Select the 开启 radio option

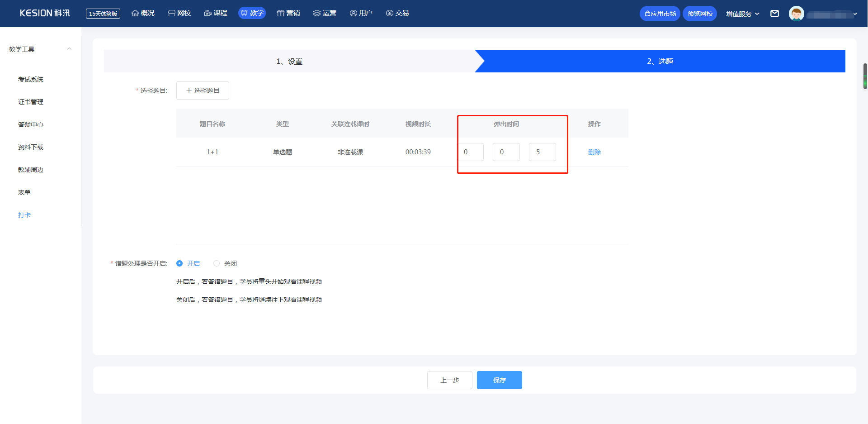[x=179, y=263]
